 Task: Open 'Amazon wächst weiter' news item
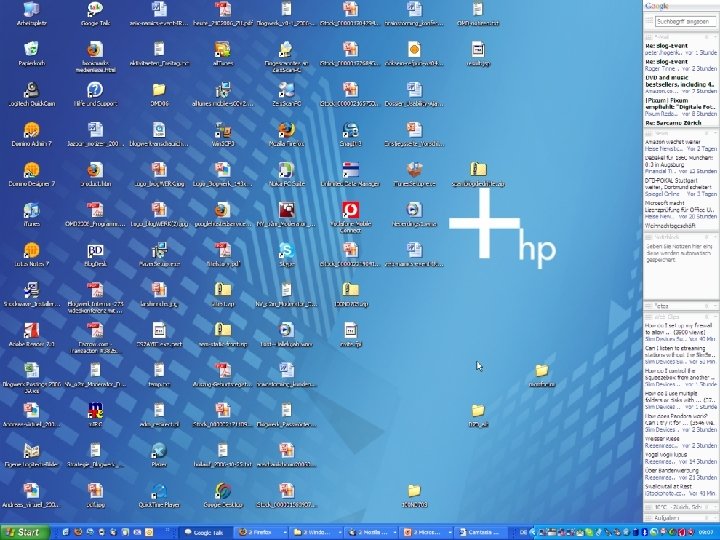point(681,145)
